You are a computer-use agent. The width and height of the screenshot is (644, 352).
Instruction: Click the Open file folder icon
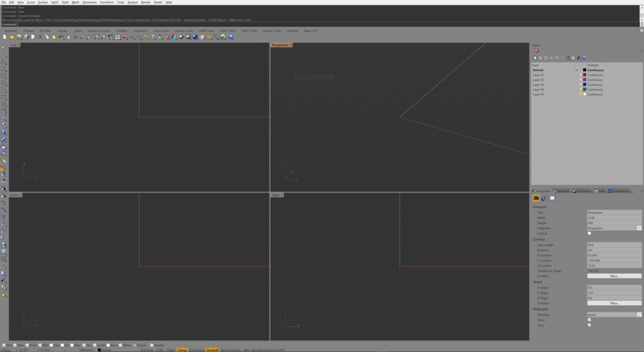click(x=12, y=37)
